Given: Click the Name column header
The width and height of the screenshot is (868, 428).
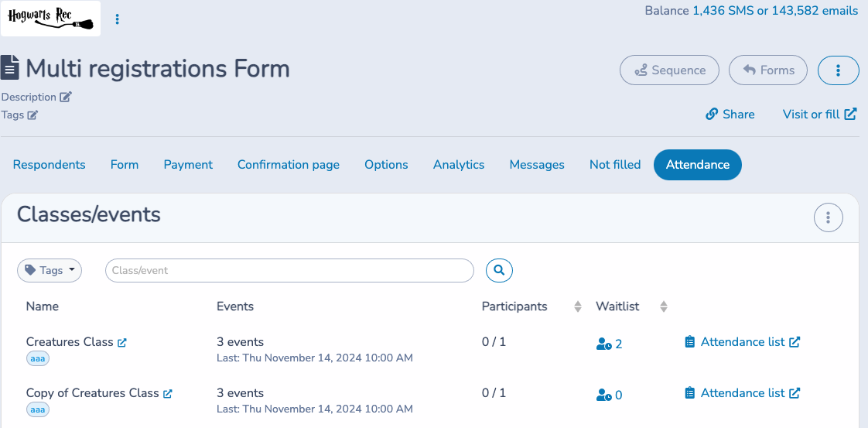Looking at the screenshot, I should 42,306.
